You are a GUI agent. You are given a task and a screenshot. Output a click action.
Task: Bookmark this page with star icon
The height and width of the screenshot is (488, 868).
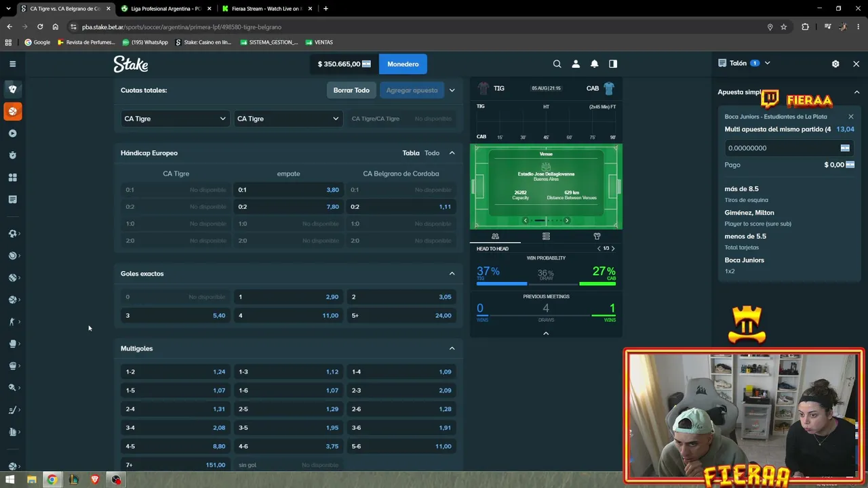click(x=784, y=27)
